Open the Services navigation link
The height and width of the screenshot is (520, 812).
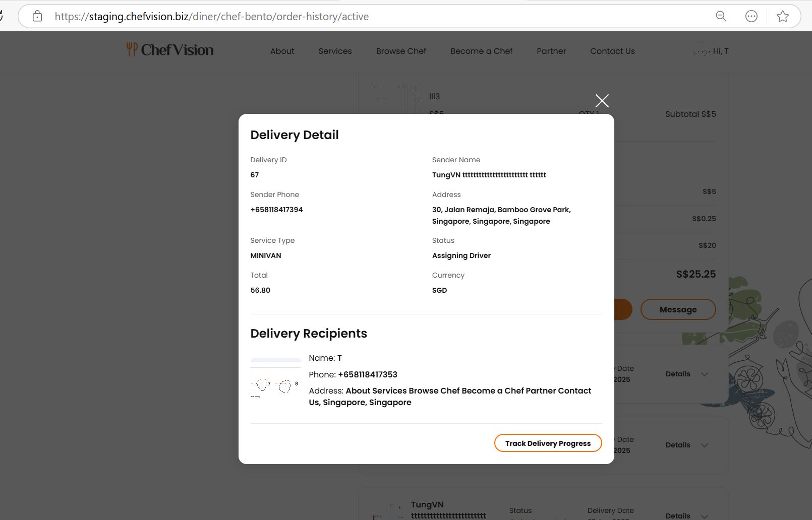click(335, 51)
